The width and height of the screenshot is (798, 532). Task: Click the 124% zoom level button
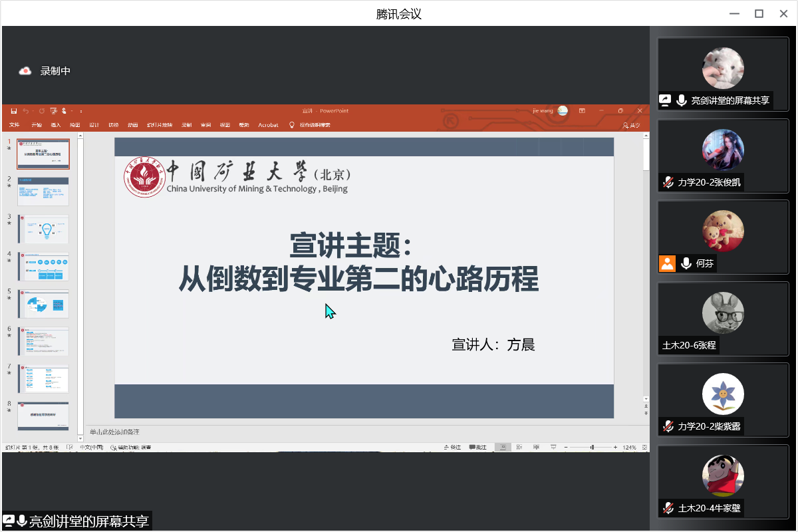pos(629,448)
